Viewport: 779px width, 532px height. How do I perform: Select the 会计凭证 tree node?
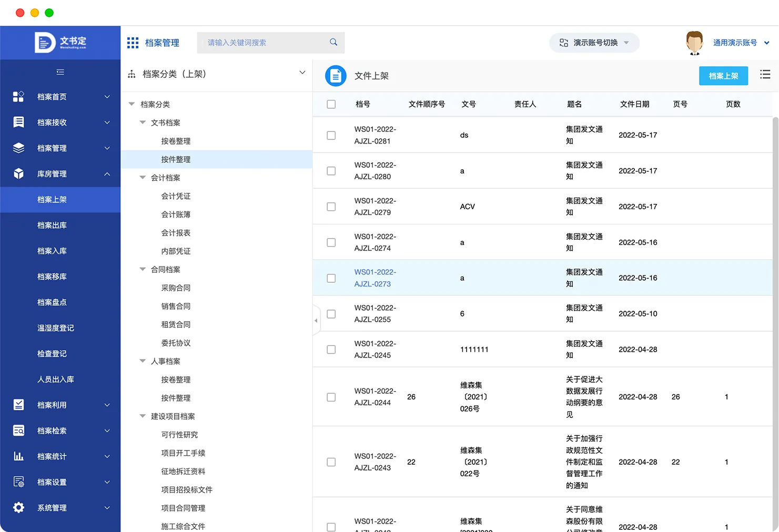[x=176, y=196]
